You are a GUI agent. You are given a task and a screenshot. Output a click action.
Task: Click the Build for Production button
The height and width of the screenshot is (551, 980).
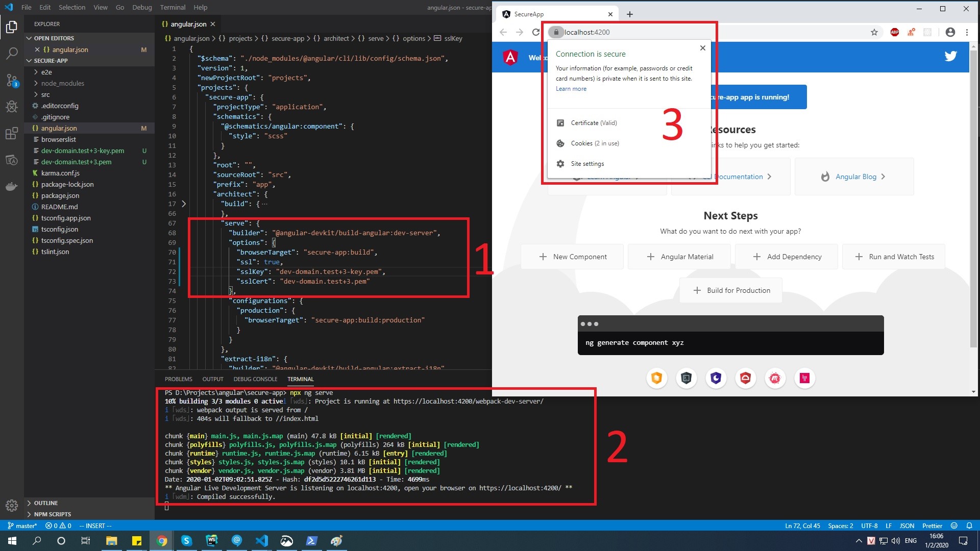(x=731, y=290)
